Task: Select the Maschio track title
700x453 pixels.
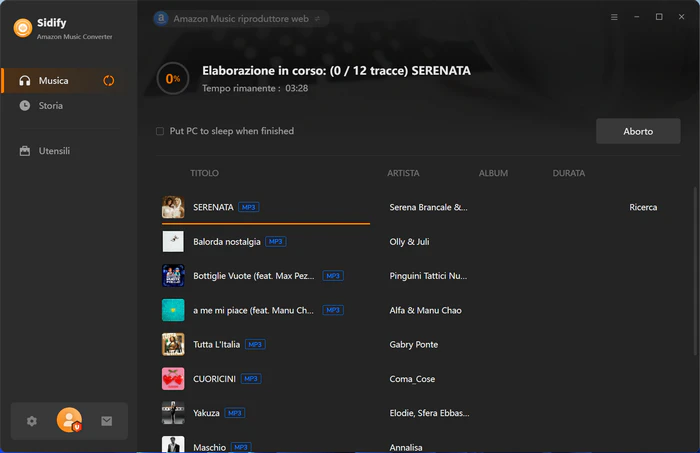Action: coord(209,447)
